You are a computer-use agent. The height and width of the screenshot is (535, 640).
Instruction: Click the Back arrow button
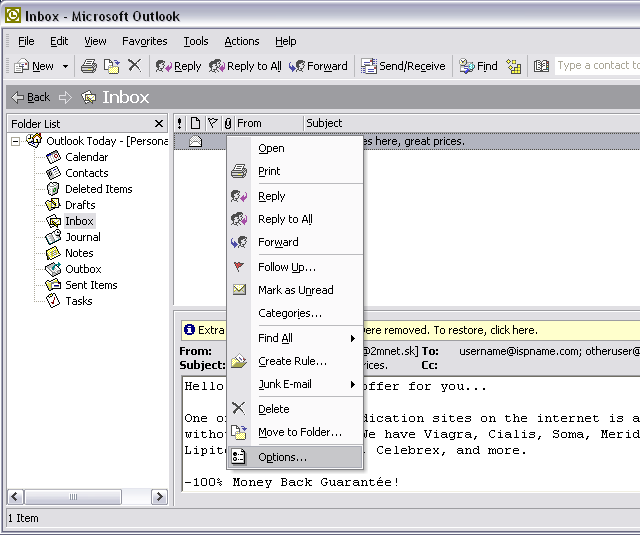coord(31,97)
